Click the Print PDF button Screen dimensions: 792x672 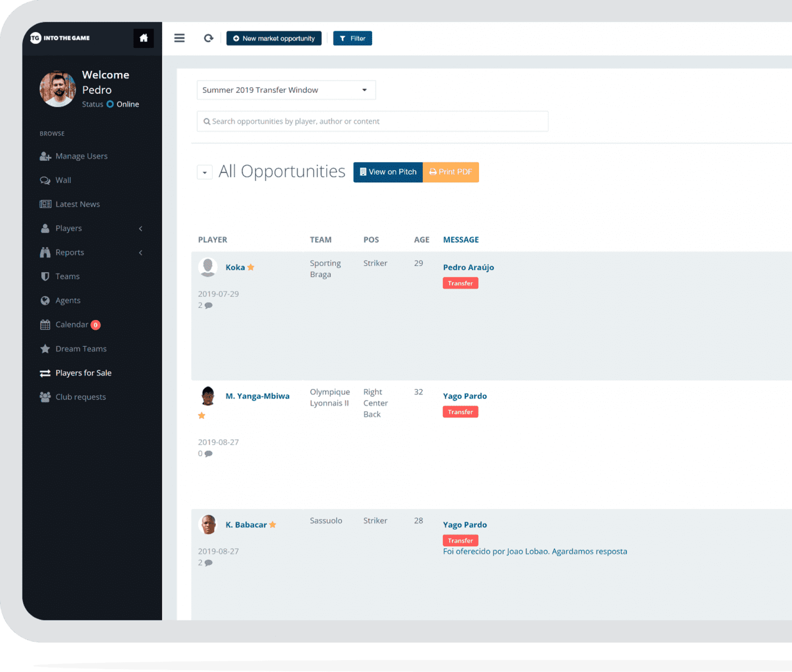pos(451,172)
